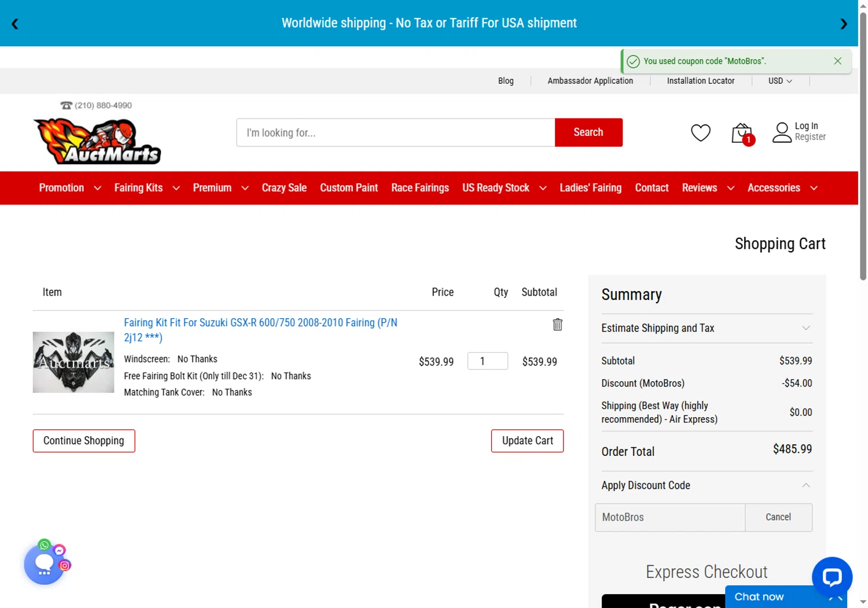Click the MotoBros discount code field
Image resolution: width=868 pixels, height=608 pixels.
coord(670,517)
